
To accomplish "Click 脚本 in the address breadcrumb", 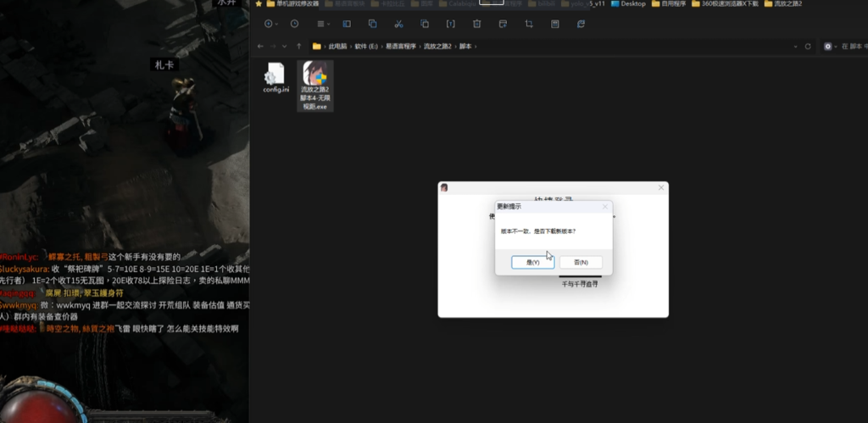I will [x=465, y=47].
